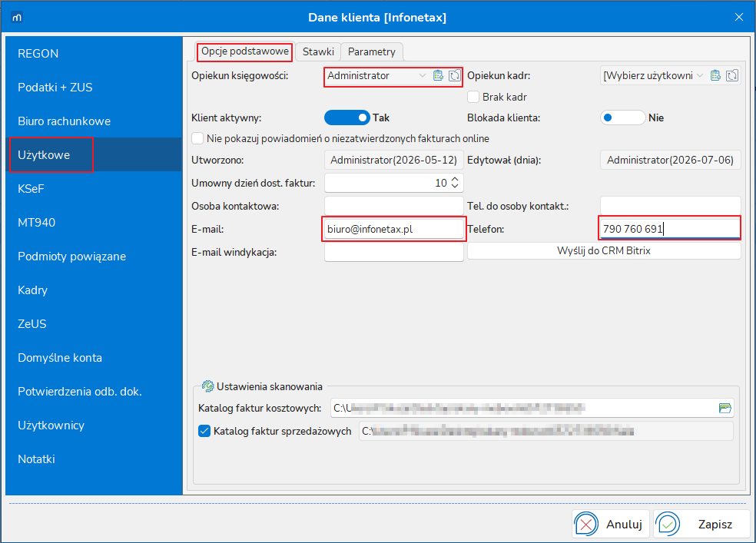Click the Tel. do osoby kontakt. field
756x543 pixels.
(670, 206)
